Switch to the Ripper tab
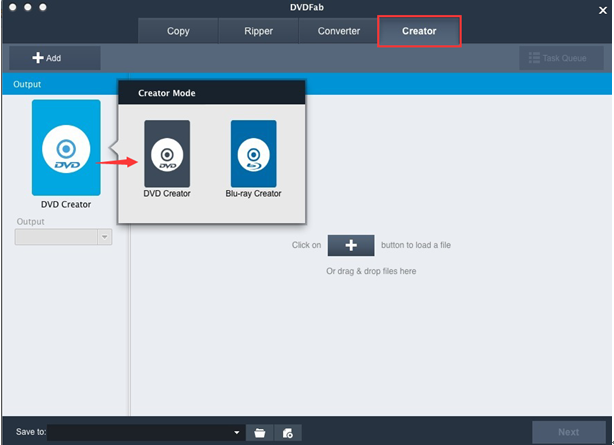 point(258,31)
